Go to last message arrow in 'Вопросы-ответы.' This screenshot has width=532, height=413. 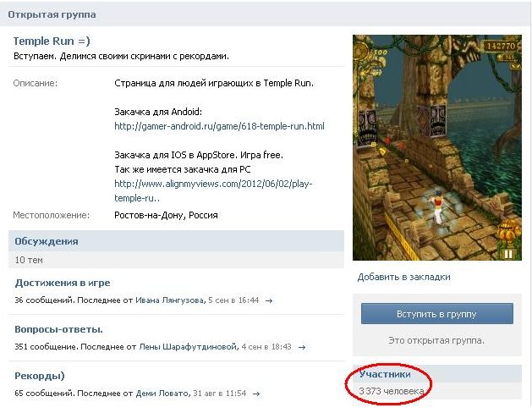(x=302, y=347)
